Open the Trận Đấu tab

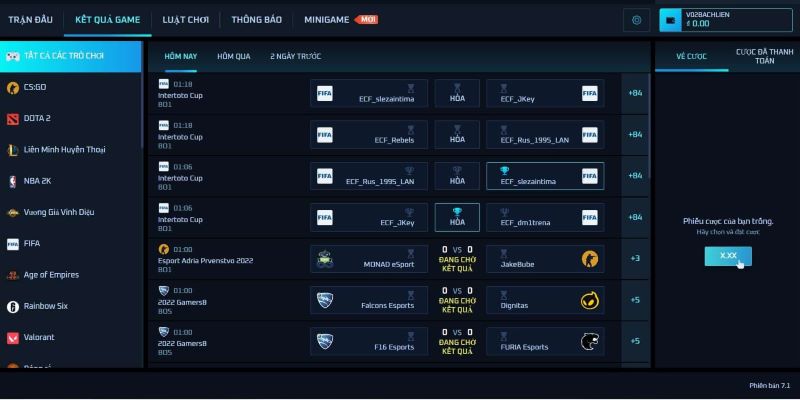[33, 19]
